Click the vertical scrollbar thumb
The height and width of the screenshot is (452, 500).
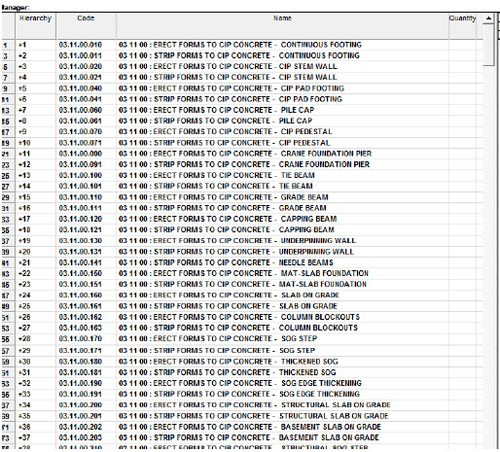coord(488,44)
